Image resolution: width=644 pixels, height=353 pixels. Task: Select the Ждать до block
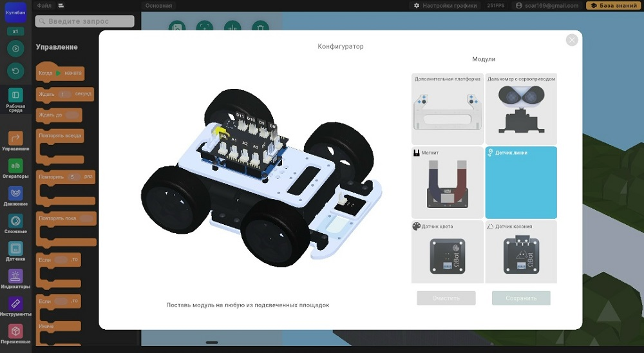(x=59, y=115)
